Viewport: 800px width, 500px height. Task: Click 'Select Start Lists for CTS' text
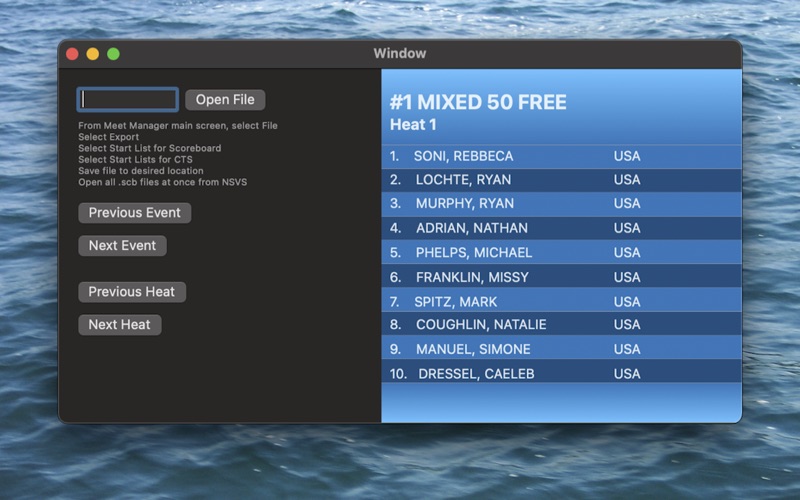[x=135, y=159]
